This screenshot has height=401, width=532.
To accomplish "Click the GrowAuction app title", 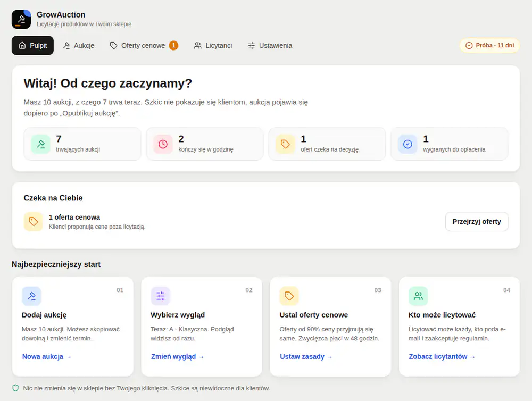I will (61, 14).
